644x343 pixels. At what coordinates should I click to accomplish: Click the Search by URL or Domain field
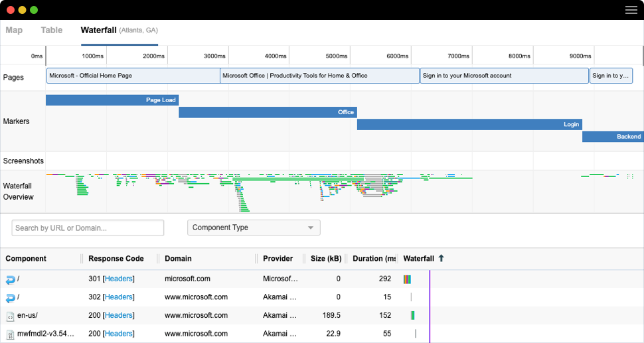(x=88, y=228)
